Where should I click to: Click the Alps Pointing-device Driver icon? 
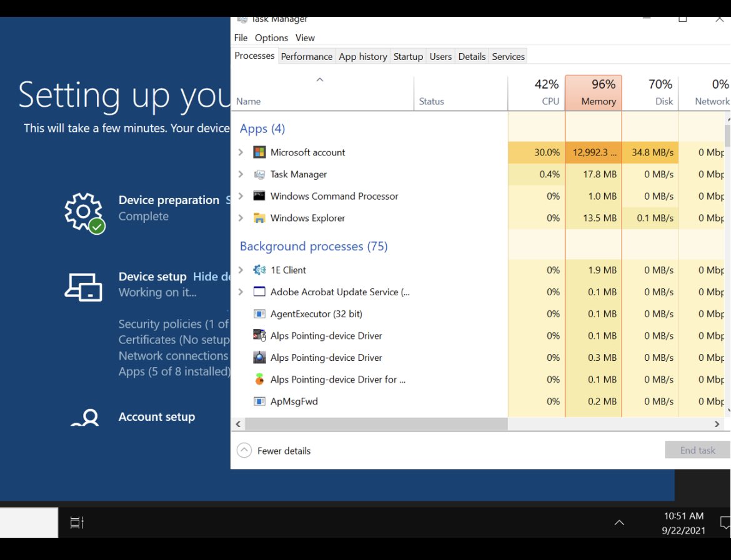[x=260, y=335]
